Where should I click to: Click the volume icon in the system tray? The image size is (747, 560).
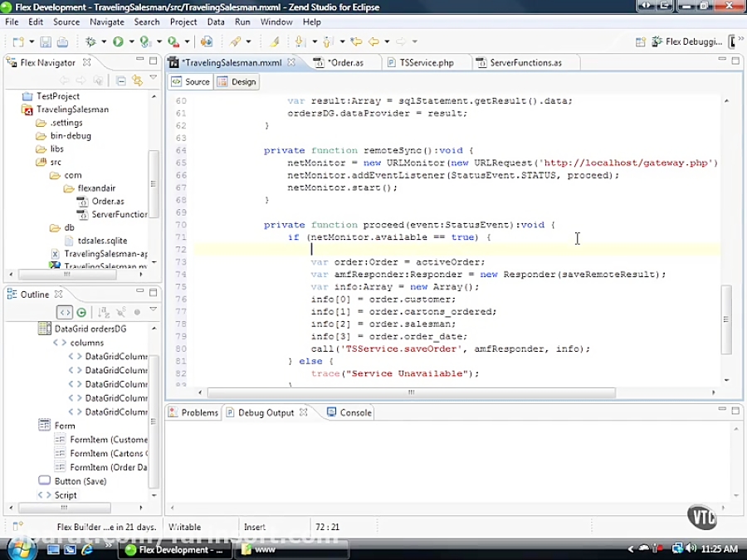692,549
